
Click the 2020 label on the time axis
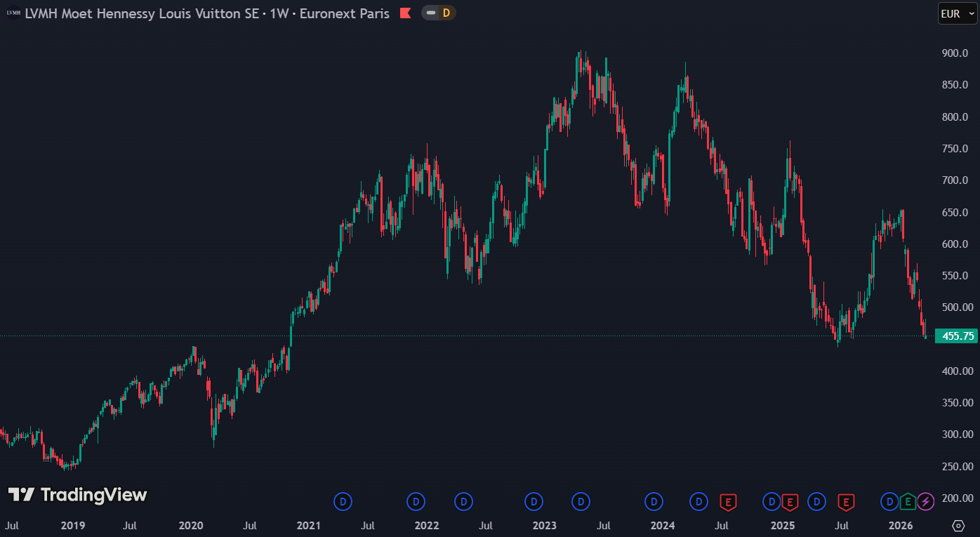coord(191,526)
